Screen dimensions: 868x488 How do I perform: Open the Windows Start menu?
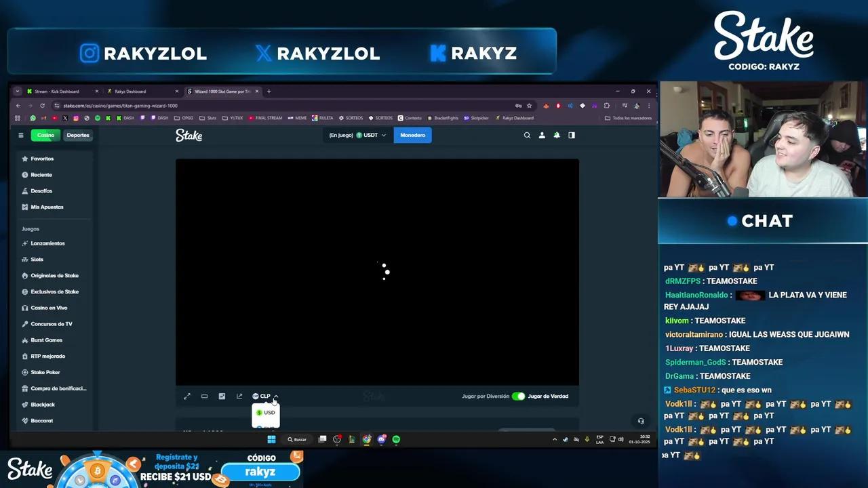[x=271, y=439]
